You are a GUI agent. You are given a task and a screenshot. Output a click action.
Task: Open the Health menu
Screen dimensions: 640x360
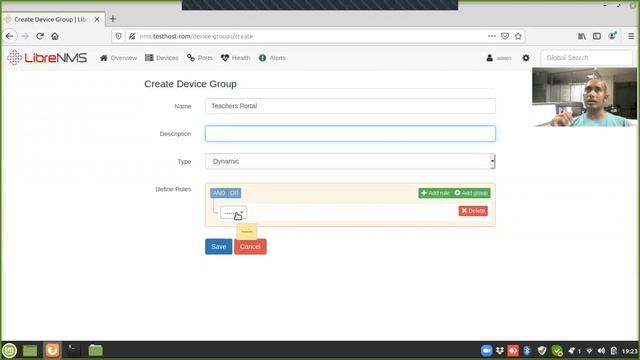(236, 58)
